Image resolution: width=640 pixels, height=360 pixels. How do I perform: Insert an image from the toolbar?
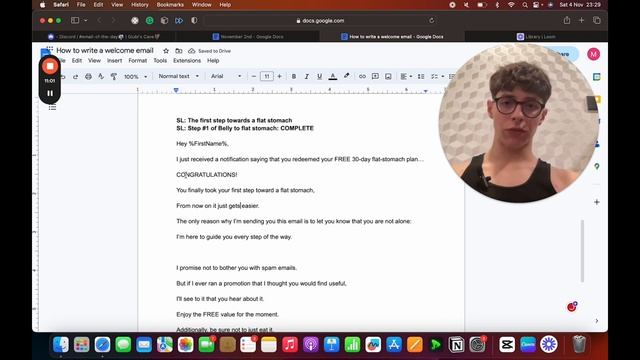point(388,76)
